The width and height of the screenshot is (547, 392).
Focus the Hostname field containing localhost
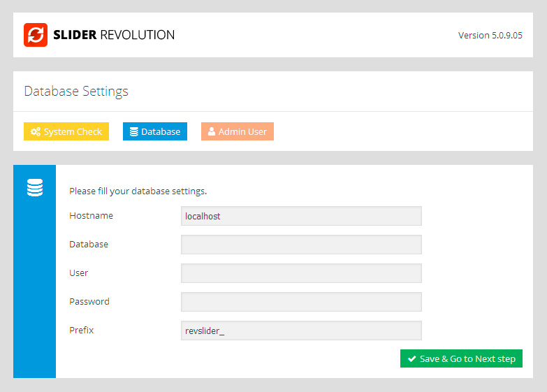(x=301, y=216)
